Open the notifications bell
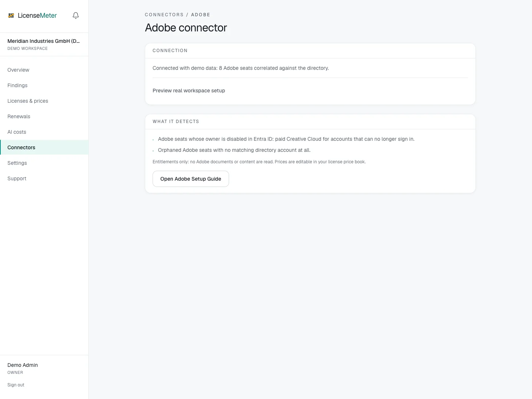532x399 pixels. coord(76,16)
